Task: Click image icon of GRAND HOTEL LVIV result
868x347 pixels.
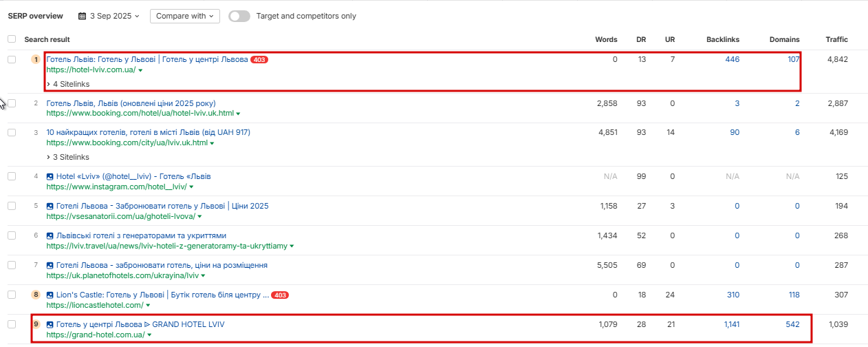Action: coord(50,324)
